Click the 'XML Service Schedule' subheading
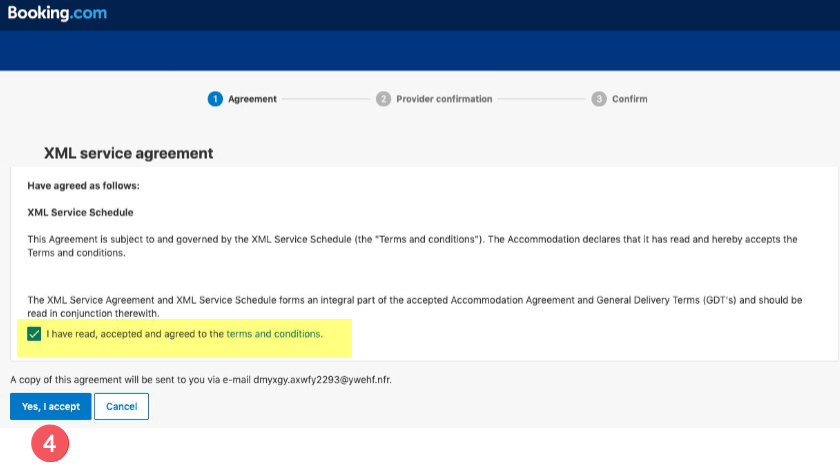 point(80,213)
